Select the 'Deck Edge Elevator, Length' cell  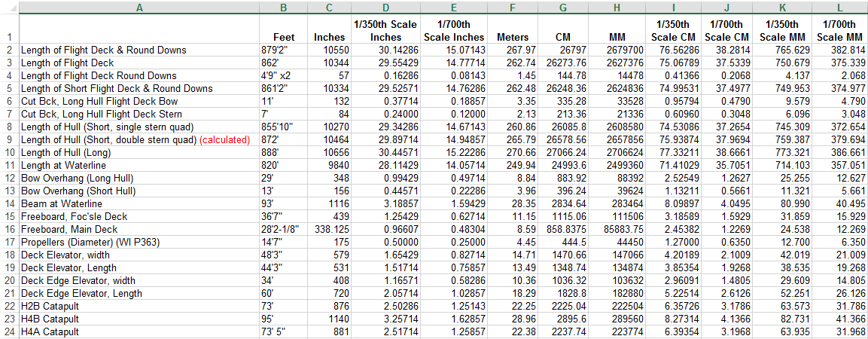pyautogui.click(x=139, y=294)
